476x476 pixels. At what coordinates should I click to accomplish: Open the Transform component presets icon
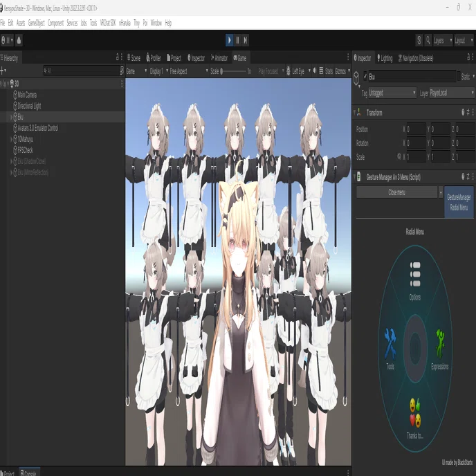click(x=468, y=113)
